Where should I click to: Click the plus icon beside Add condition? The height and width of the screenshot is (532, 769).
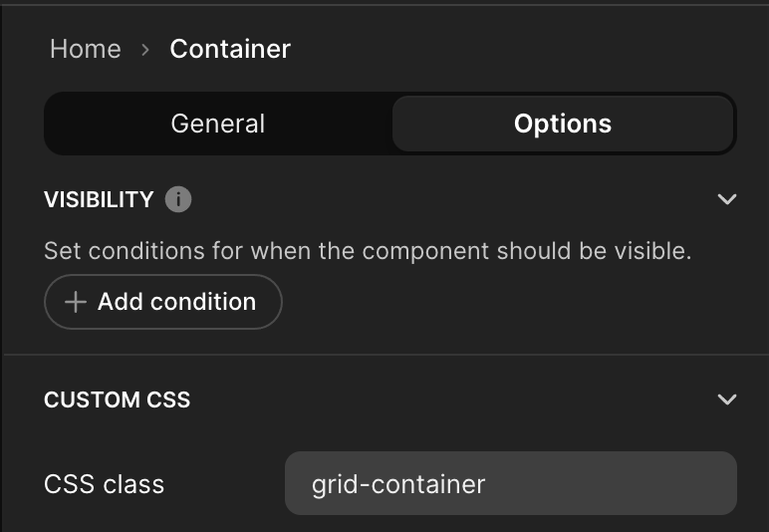76,302
